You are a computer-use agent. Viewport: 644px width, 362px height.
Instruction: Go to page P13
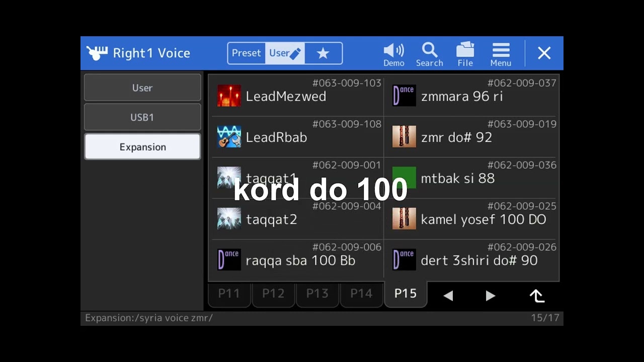point(317,294)
